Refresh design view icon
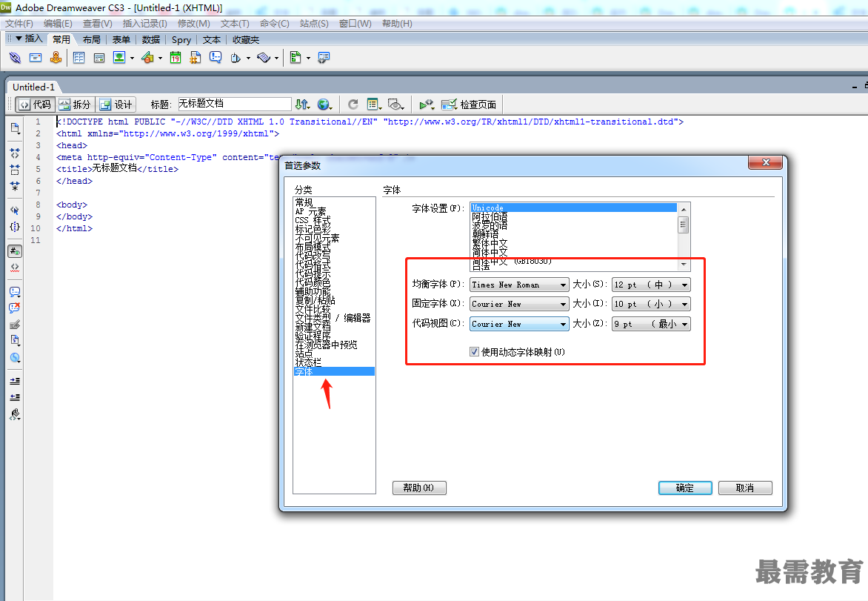Screen dimensions: 868x601 point(353,104)
